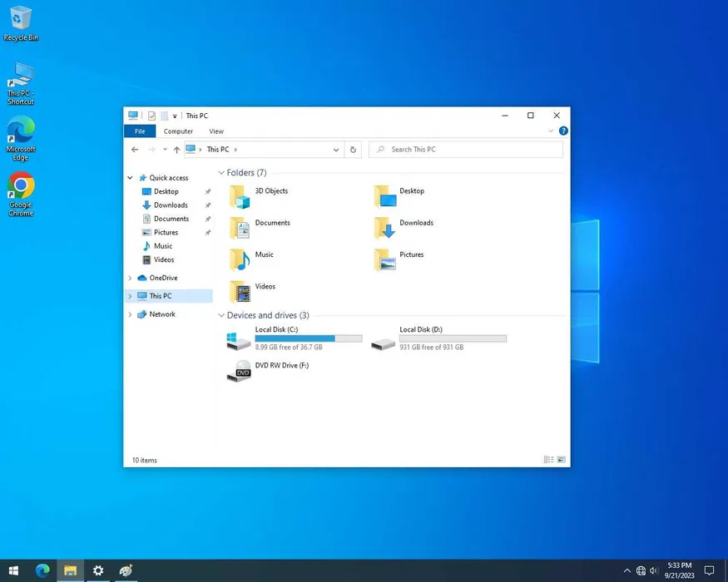Screen dimensions: 728x582
Task: Select the Local Disk (D:) drive
Action: 438,338
